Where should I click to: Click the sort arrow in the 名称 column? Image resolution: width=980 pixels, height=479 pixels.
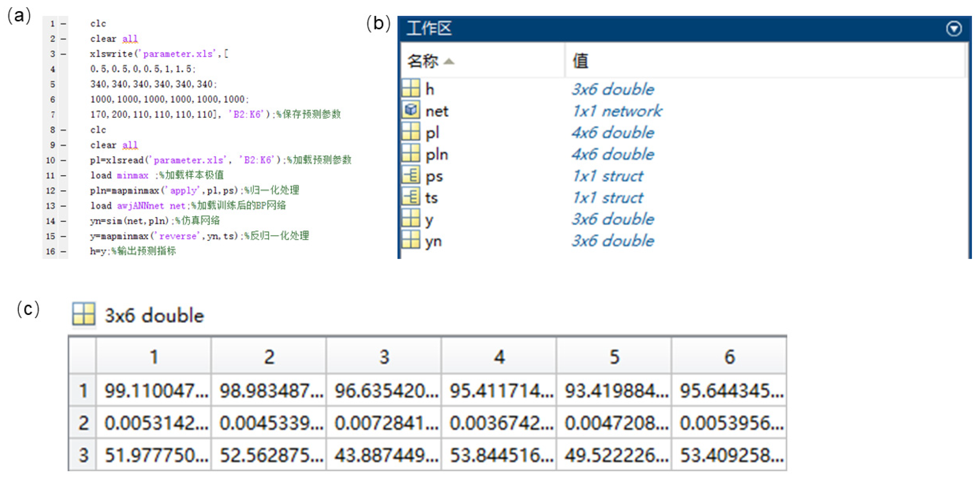point(449,62)
